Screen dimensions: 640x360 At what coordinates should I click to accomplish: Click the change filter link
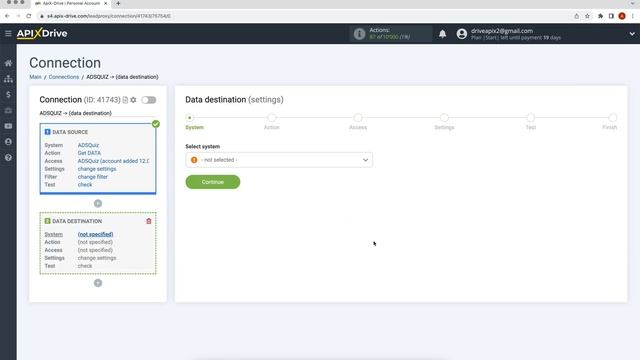pyautogui.click(x=93, y=177)
